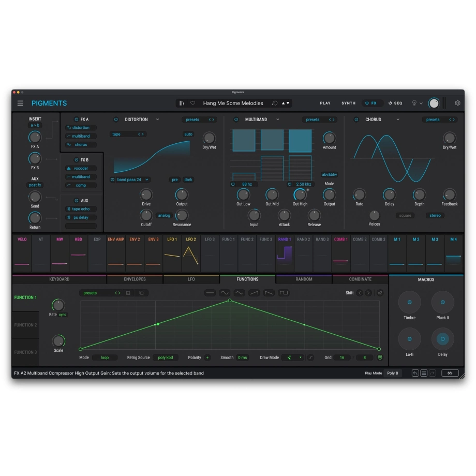Expand the chevron beside the lightbulb
476x476 pixels.
click(421, 103)
